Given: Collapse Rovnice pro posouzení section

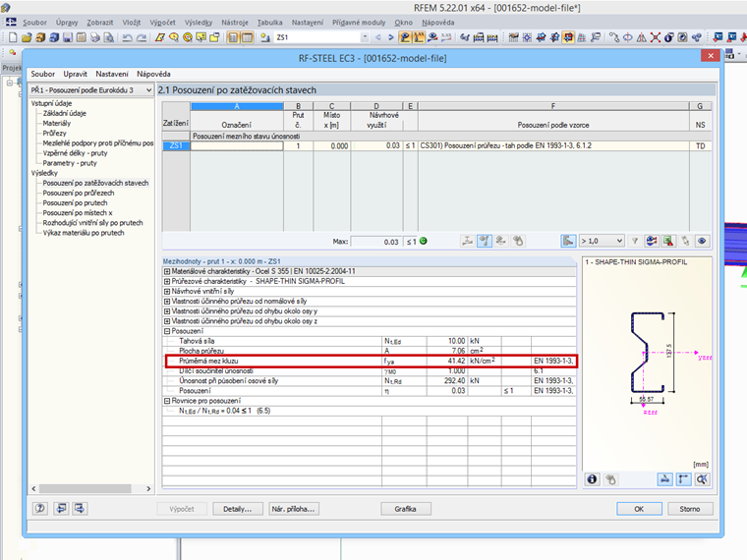Looking at the screenshot, I should 167,401.
